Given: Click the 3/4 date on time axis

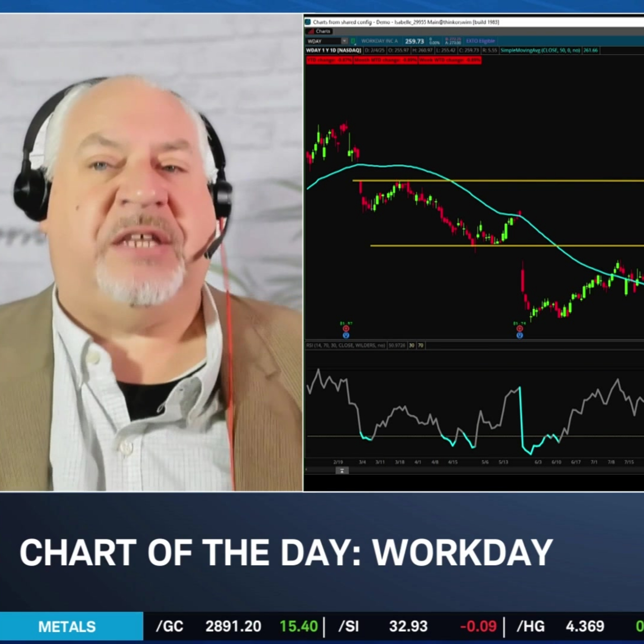Looking at the screenshot, I should pyautogui.click(x=362, y=462).
